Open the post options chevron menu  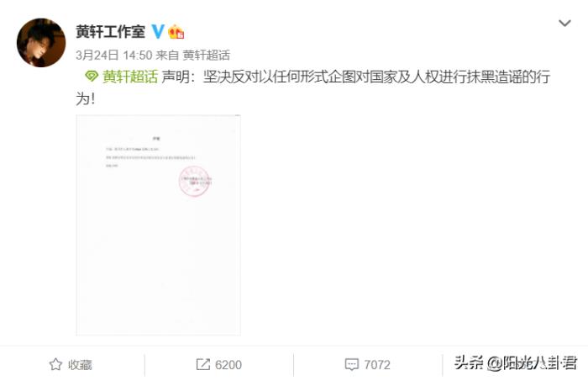564,24
